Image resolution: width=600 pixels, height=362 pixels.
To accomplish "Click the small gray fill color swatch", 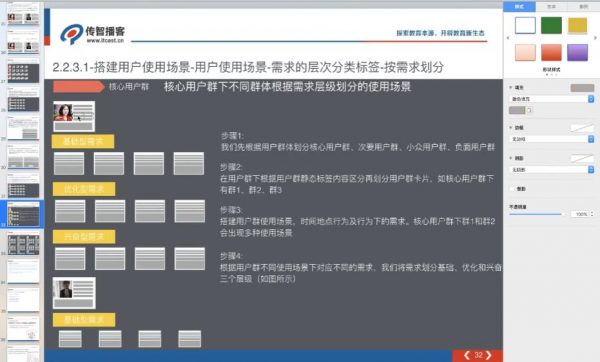I will [517, 110].
